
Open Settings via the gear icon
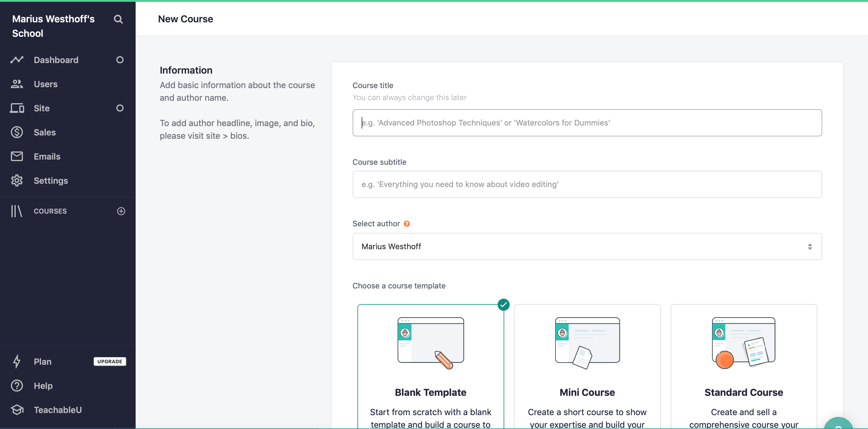(17, 180)
